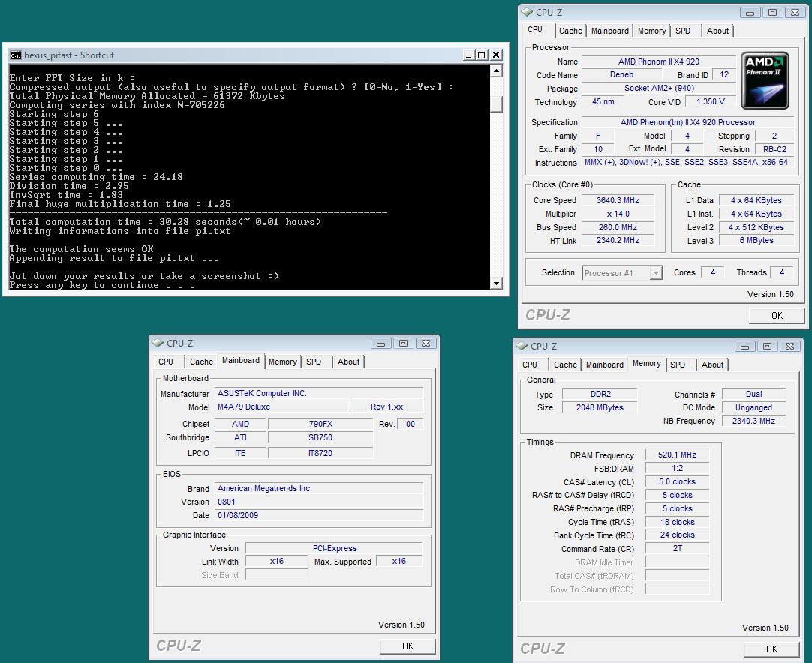
Task: Open Memory tab in the Mainboard CPU-Z window
Action: [x=282, y=361]
